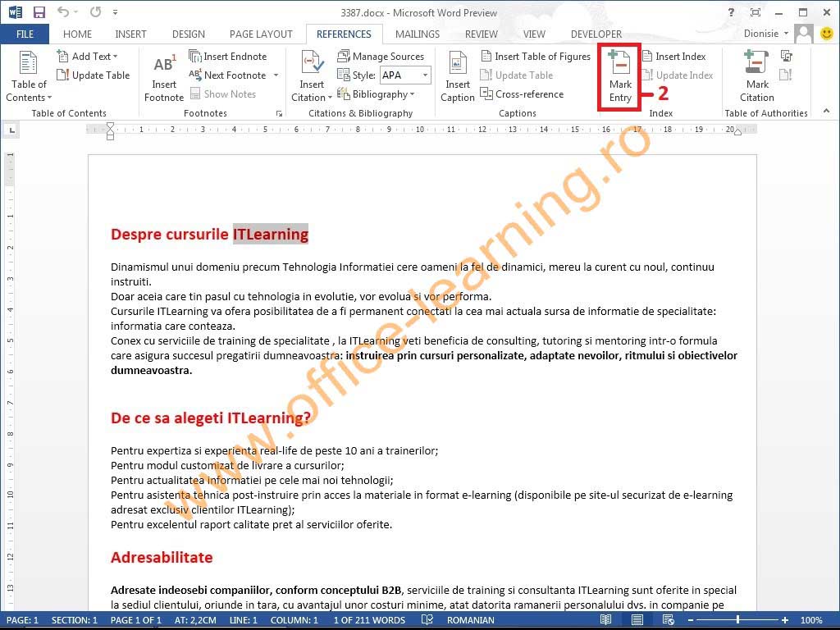Click the highlighted word ITLearning in the title
Image resolution: width=840 pixels, height=630 pixels.
[271, 234]
